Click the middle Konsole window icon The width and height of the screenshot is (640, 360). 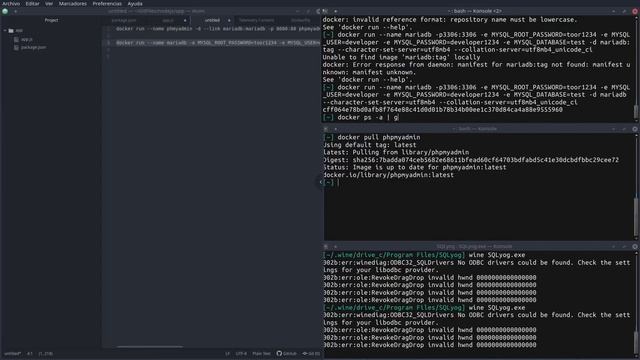(326, 129)
